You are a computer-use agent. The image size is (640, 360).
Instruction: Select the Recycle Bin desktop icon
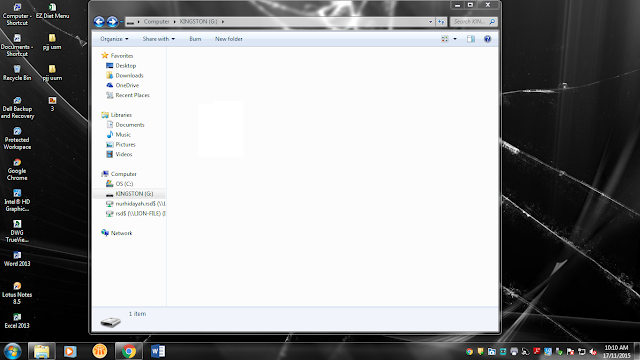pyautogui.click(x=17, y=73)
